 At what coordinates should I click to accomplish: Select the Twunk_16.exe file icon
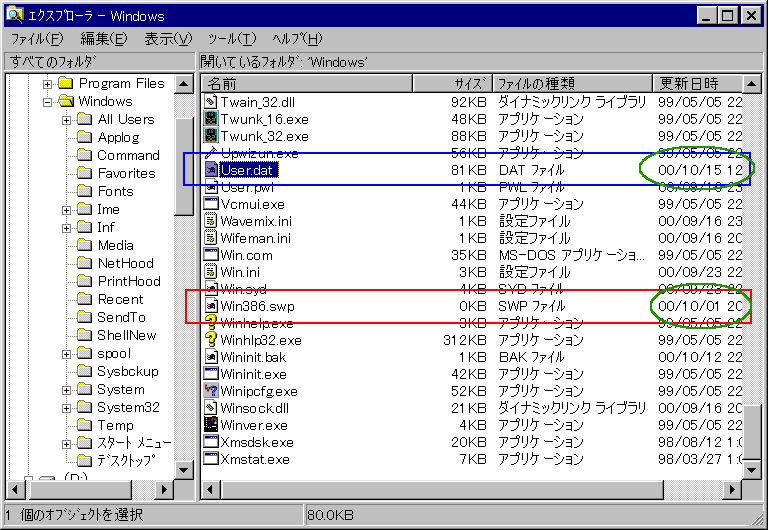tap(211, 119)
